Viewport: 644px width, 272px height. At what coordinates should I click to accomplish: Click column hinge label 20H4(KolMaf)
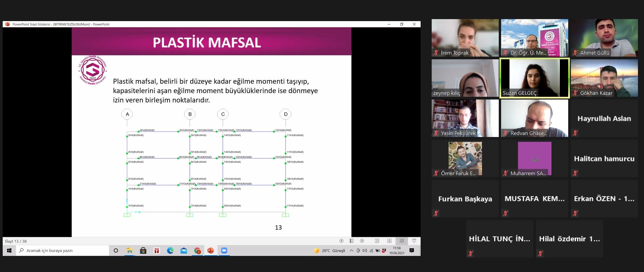pos(232,206)
